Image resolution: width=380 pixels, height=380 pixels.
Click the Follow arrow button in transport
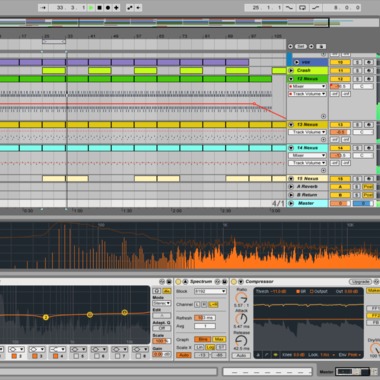point(43,7)
